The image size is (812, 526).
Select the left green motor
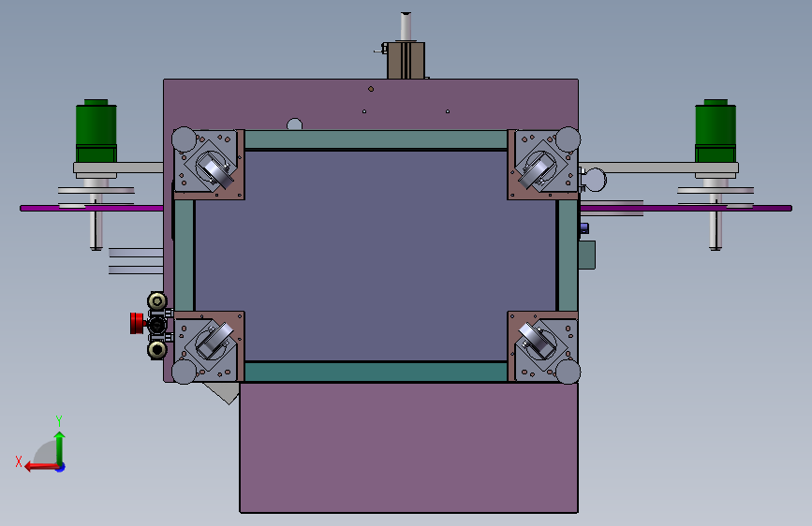pos(96,130)
